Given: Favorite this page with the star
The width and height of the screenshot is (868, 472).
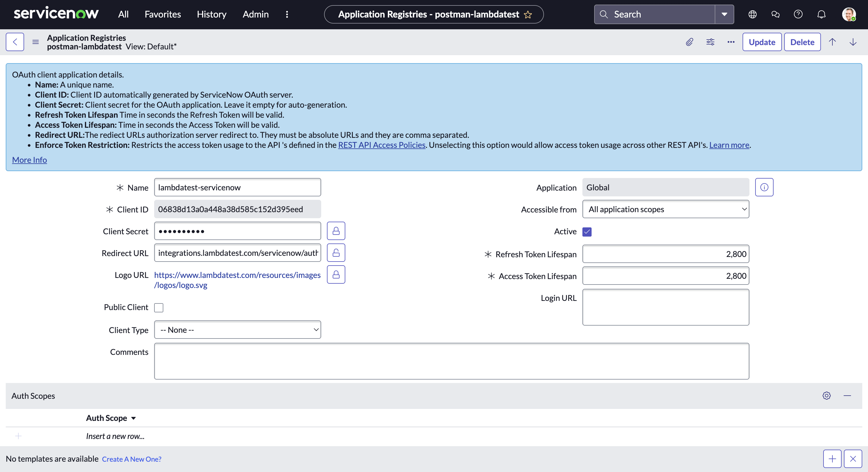Looking at the screenshot, I should click(x=528, y=14).
